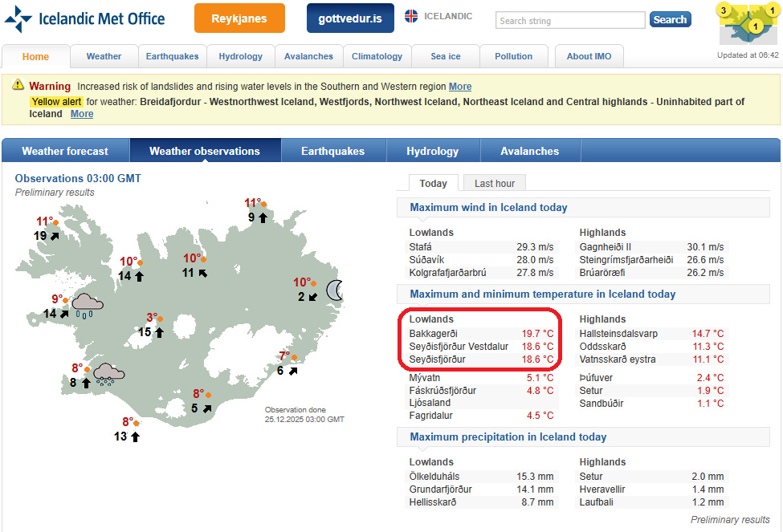Image resolution: width=783 pixels, height=532 pixels.
Task: Click the crescent moon weather icon
Action: (x=334, y=290)
